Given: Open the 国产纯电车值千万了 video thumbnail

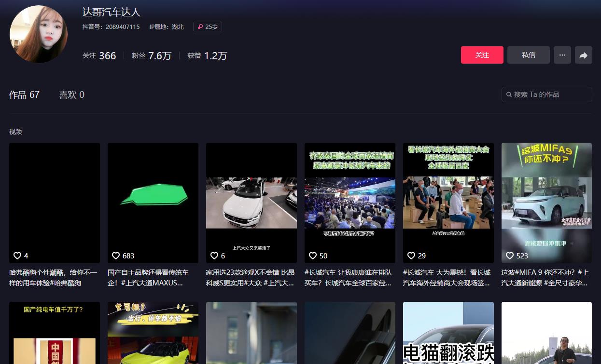Looking at the screenshot, I should [55, 333].
